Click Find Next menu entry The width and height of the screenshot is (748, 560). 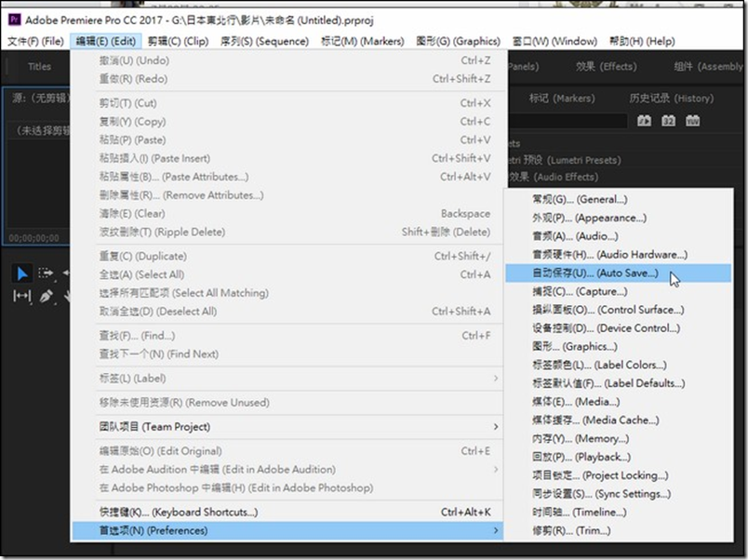click(x=287, y=353)
